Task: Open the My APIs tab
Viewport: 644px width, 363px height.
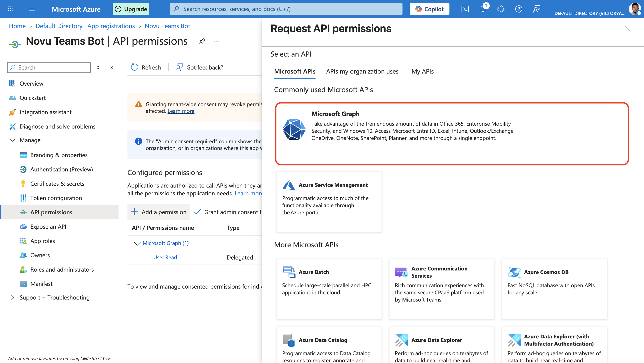Action: tap(422, 72)
